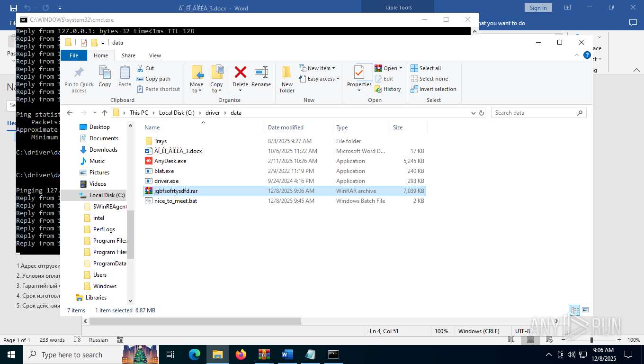Screen dimensions: 644x364
Task: Open Customize Quick Access Toolbar dropdown
Action: click(x=103, y=43)
